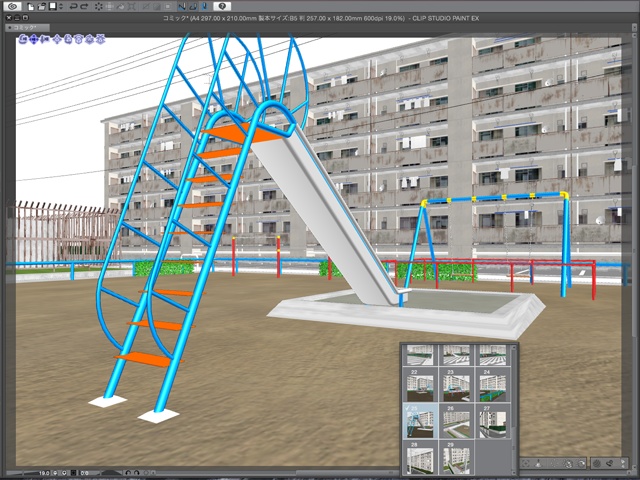Zoom in the canvas with the status-bar plus icon

pyautogui.click(x=64, y=473)
